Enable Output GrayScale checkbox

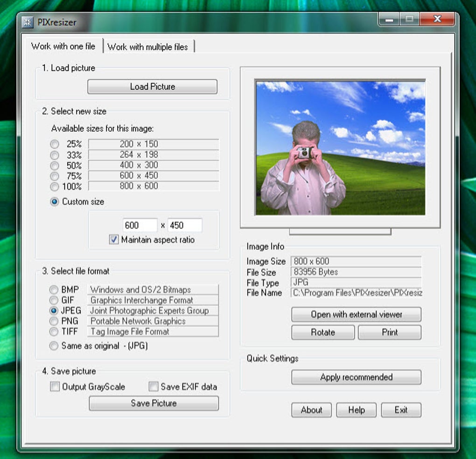[x=55, y=387]
